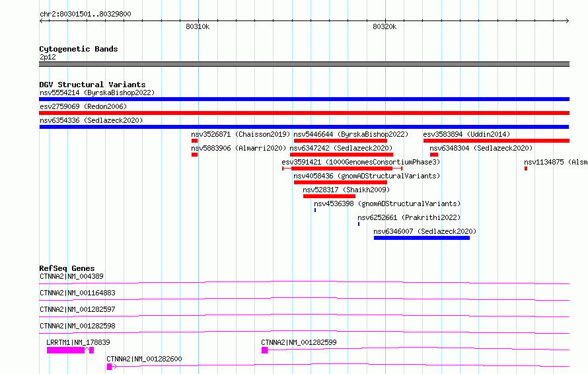Image resolution: width=588 pixels, height=374 pixels.
Task: Open the nsv6354336 (Sedlazeck2020) label
Action: (x=91, y=120)
